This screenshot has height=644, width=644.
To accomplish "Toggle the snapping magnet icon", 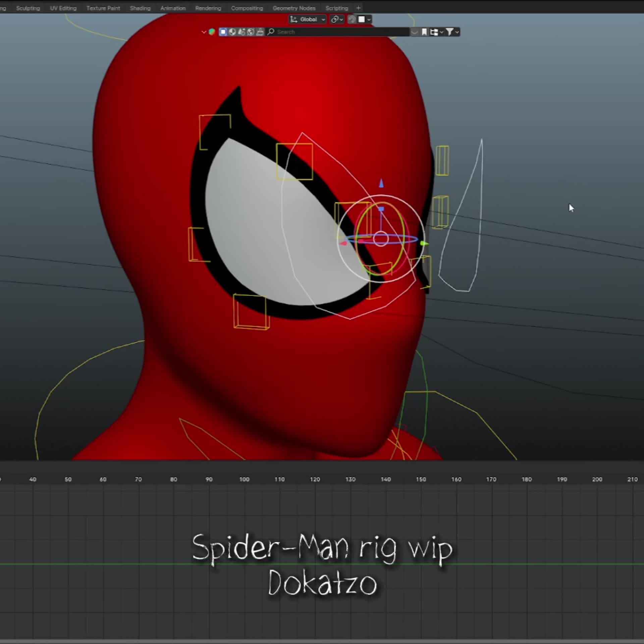I will coord(352,19).
